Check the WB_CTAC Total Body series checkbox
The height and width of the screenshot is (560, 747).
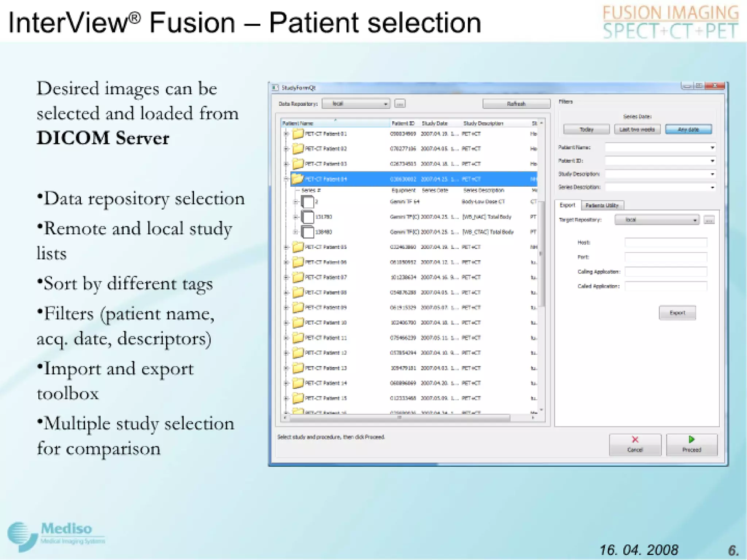click(307, 232)
